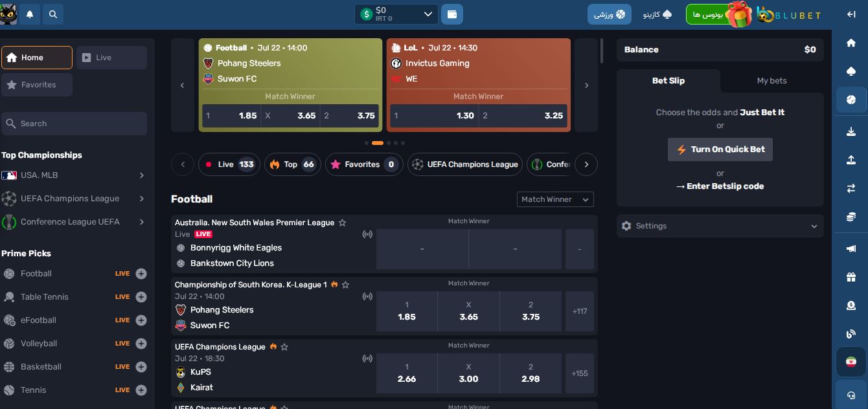Add eFootball with plus icon
Screen dimensions: 868x409
pyautogui.click(x=141, y=320)
